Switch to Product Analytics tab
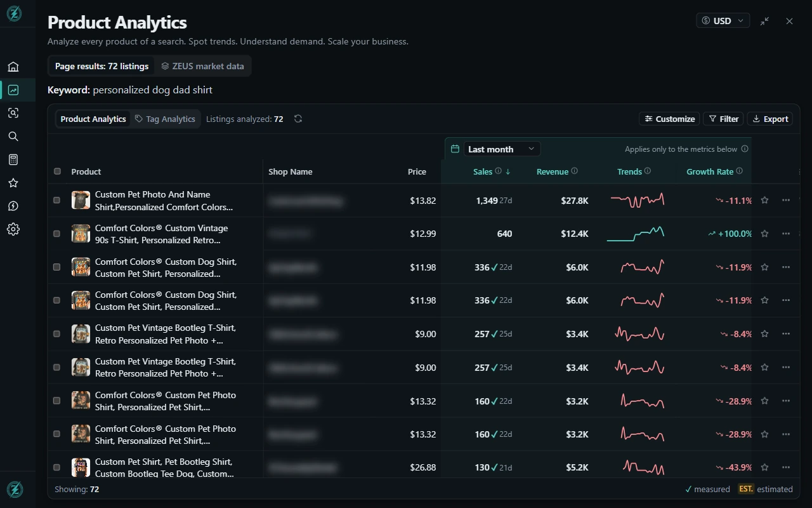 pyautogui.click(x=93, y=119)
